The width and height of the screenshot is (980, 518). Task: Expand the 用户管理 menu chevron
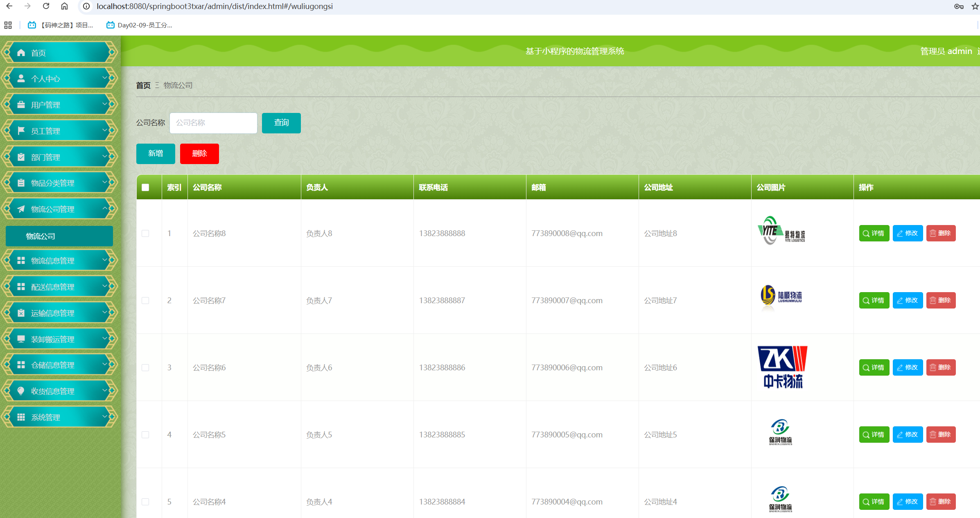click(x=105, y=104)
